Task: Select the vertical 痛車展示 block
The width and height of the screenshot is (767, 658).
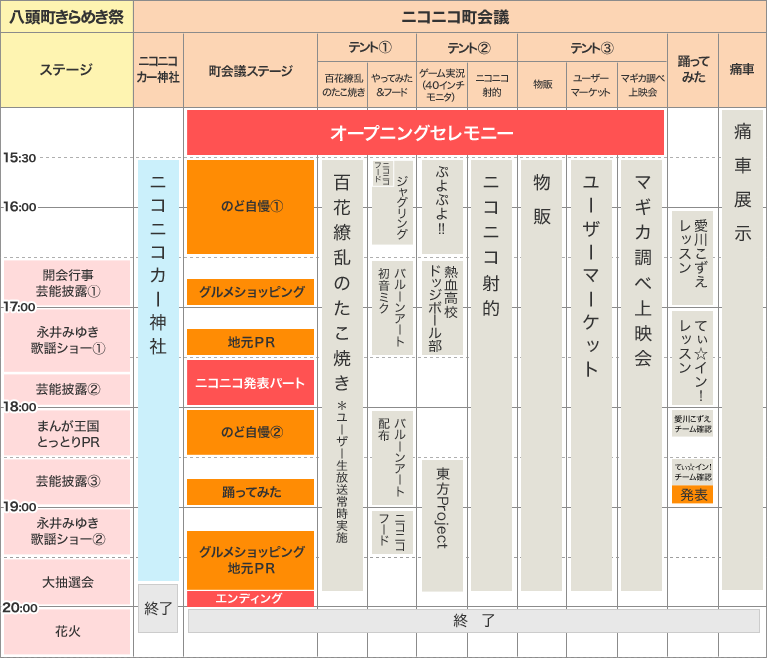Action: pyautogui.click(x=743, y=350)
